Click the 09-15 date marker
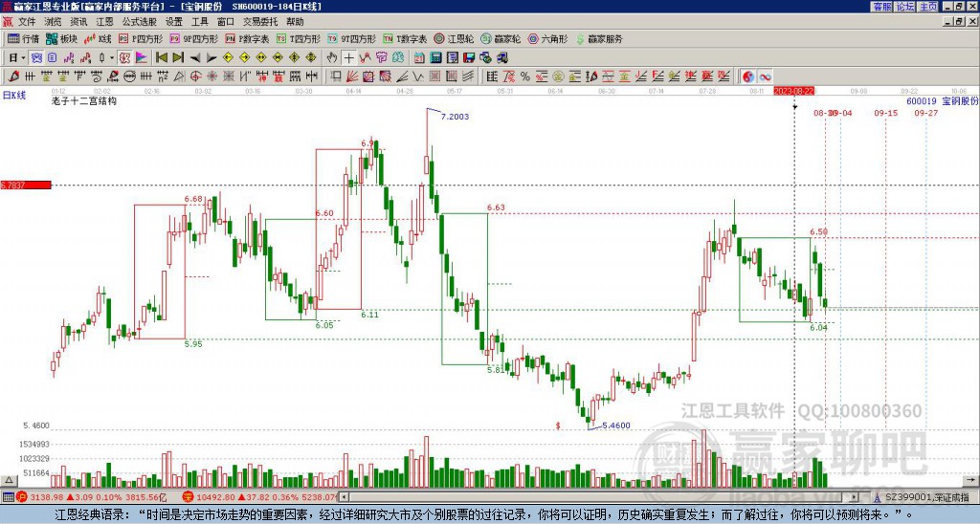 point(885,113)
